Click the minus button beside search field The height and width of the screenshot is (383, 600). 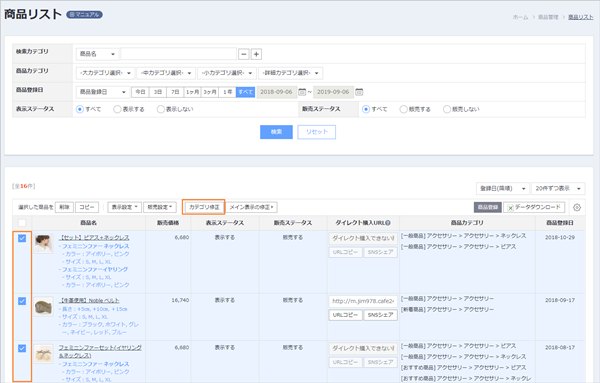pos(244,54)
